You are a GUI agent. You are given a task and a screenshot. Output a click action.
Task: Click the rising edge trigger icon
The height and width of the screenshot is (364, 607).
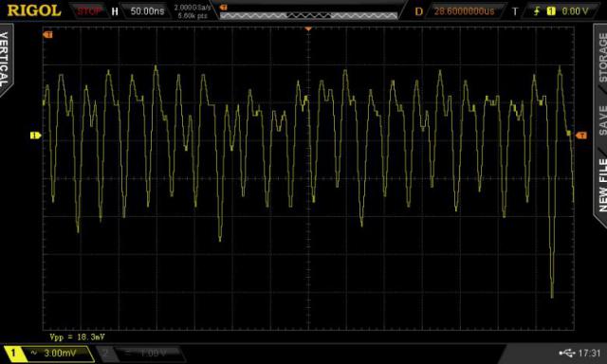pos(537,11)
